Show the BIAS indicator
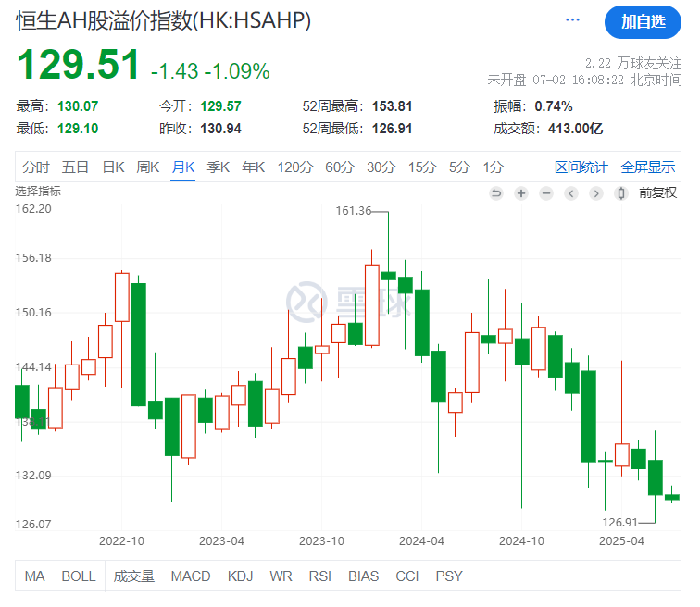The height and width of the screenshot is (607, 700). pyautogui.click(x=363, y=576)
